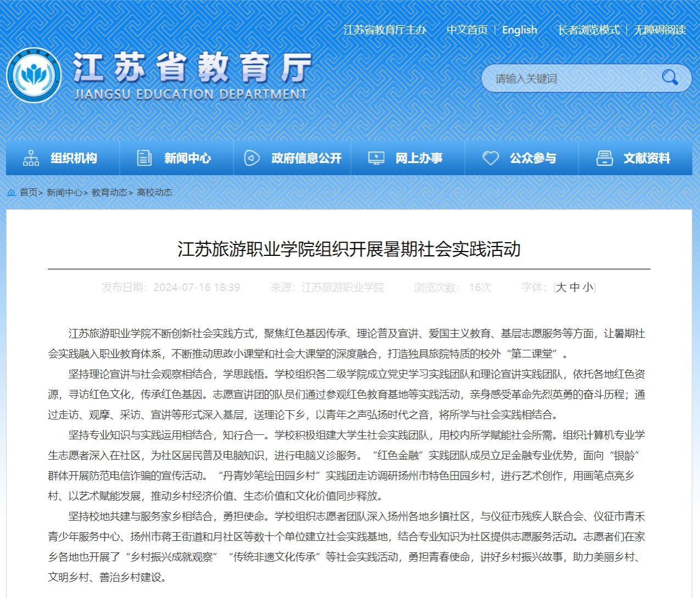The image size is (700, 598).
Task: Switch to the English site
Action: [519, 30]
